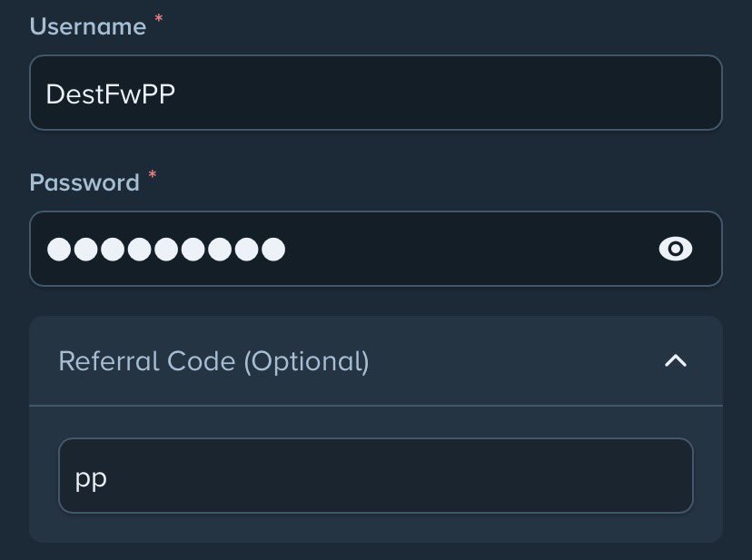Collapse the Referral Code section using the chevron
This screenshot has height=560, width=752.
pos(676,361)
